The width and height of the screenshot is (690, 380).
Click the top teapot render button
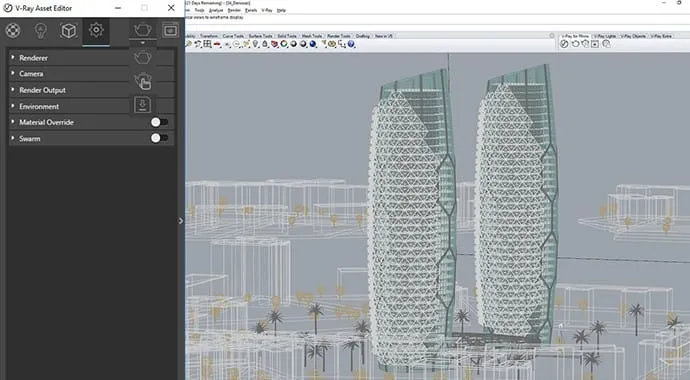143,29
